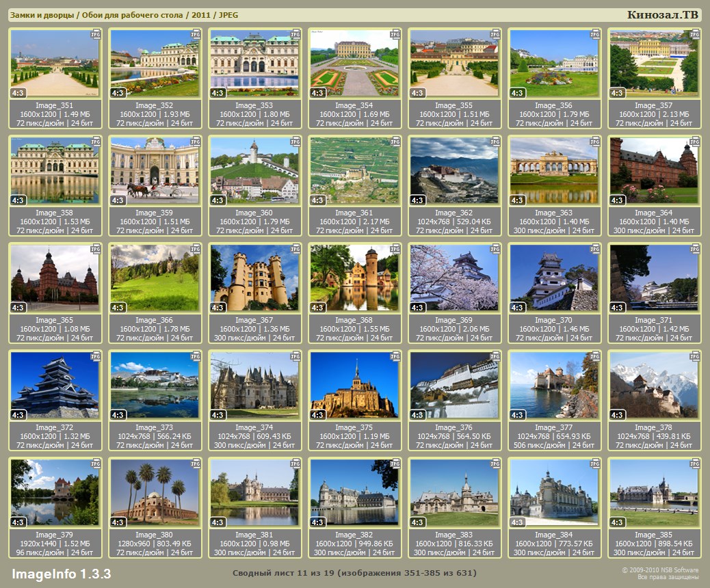Click the JPG badge on Image_375 thumbnail
This screenshot has width=710, height=588.
point(395,356)
